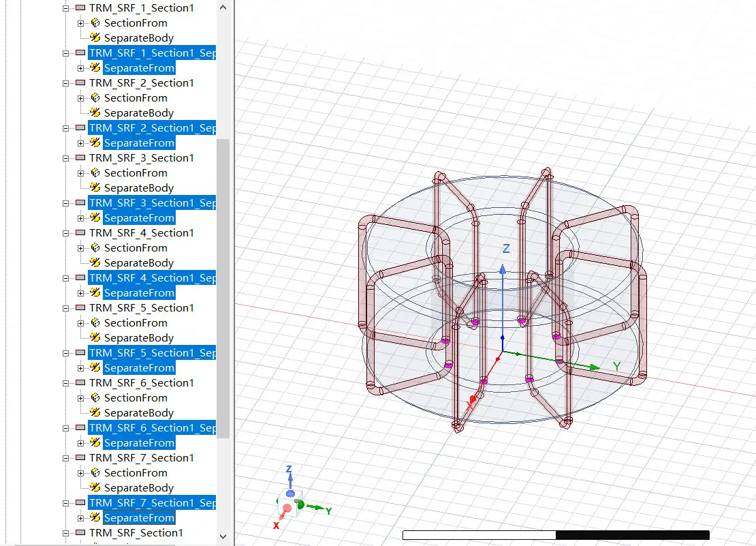The width and height of the screenshot is (756, 546).
Task: Click SeparateFrom icon under TRM_SRF_5_Section1_Sep
Action: pyautogui.click(x=95, y=367)
